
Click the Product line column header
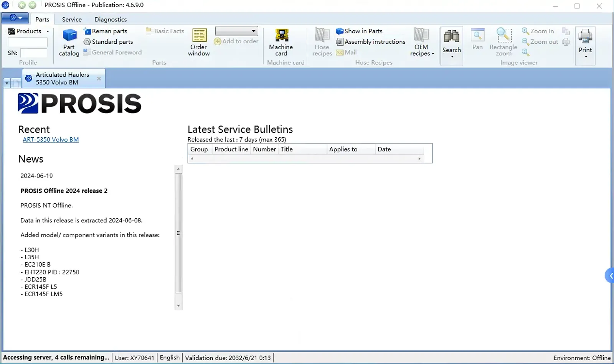pyautogui.click(x=231, y=149)
